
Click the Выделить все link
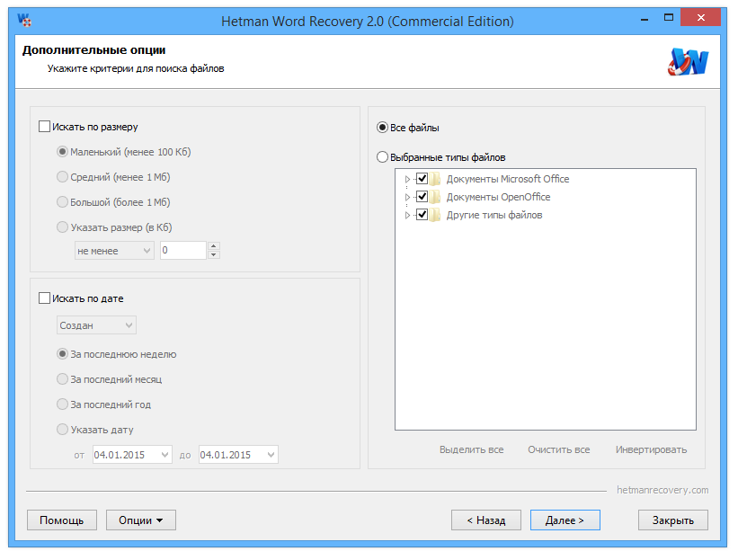click(472, 449)
